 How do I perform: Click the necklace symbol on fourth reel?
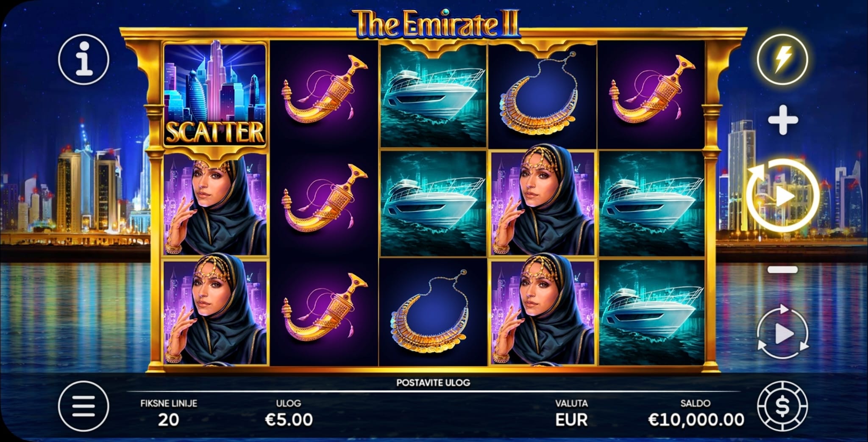[542, 95]
